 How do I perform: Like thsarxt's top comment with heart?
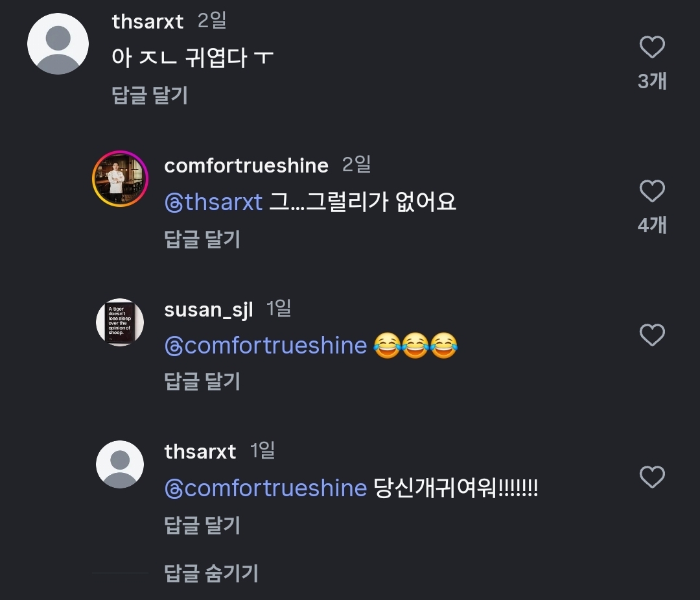click(652, 47)
